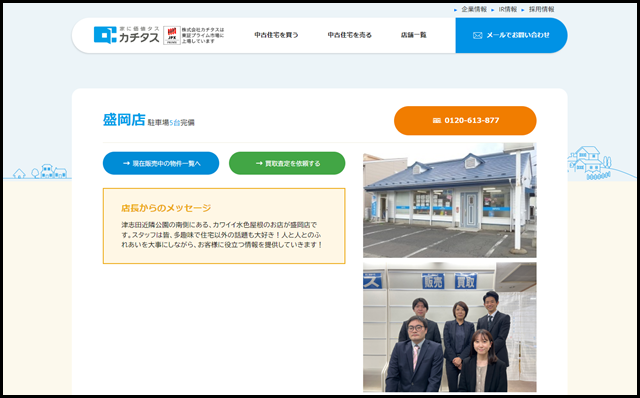This screenshot has width=640, height=398.
Task: Open the 採用情報 link
Action: 542,9
